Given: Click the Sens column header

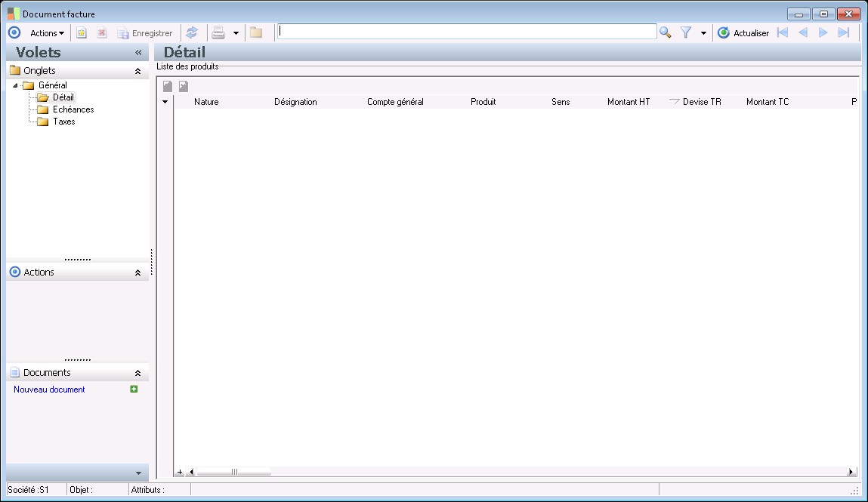Looking at the screenshot, I should pyautogui.click(x=561, y=102).
